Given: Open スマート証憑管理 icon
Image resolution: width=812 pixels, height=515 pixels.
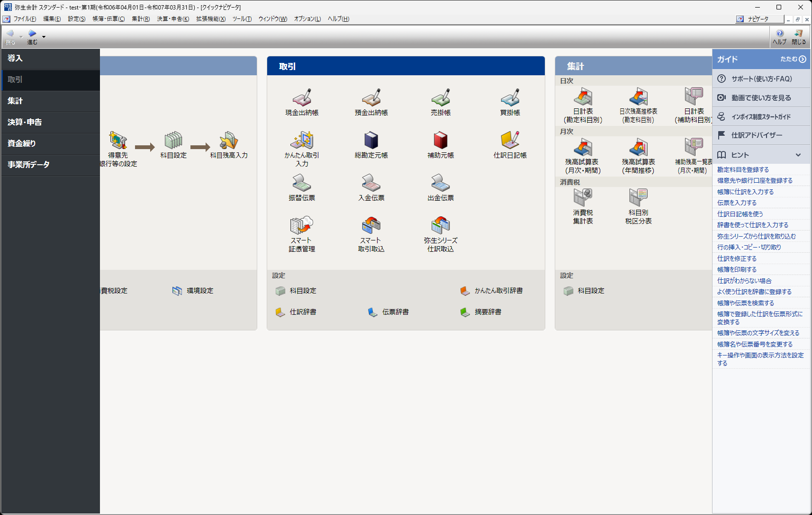Looking at the screenshot, I should (x=302, y=225).
